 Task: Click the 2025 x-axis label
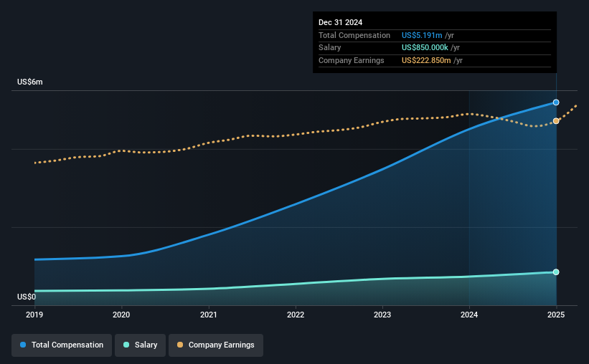(x=556, y=315)
